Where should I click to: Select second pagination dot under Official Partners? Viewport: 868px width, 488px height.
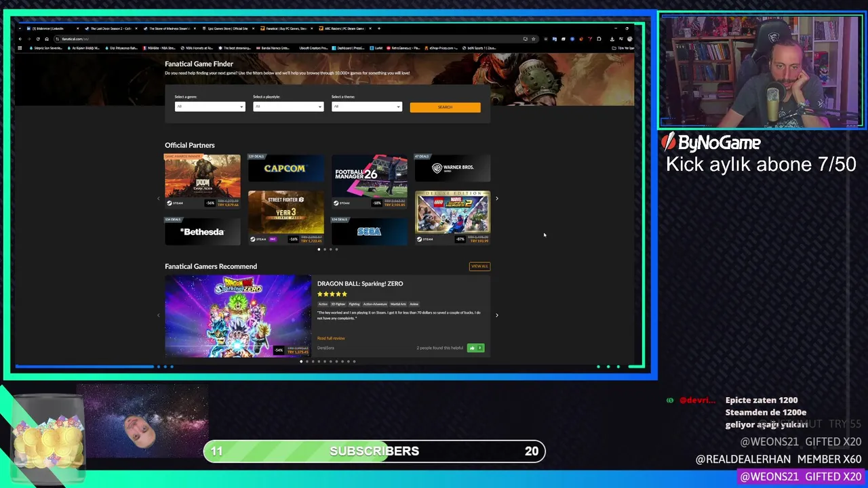coord(325,249)
